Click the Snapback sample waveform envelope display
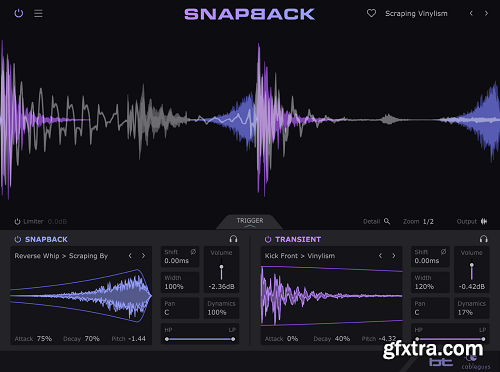 (x=81, y=296)
